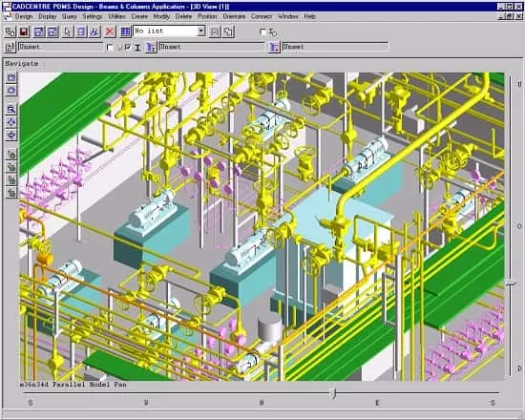The height and width of the screenshot is (420, 525).
Task: Click the bottom grey view icon in left toolbar
Action: 11,192
